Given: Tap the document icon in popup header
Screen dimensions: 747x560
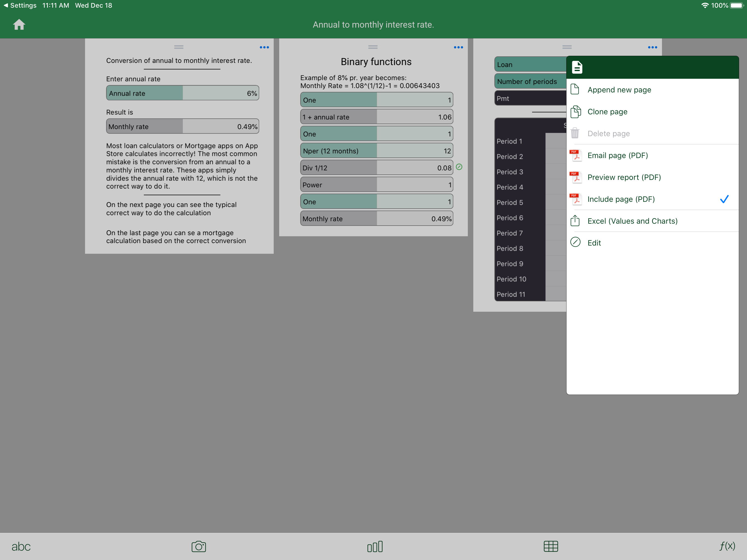Looking at the screenshot, I should [x=577, y=67].
